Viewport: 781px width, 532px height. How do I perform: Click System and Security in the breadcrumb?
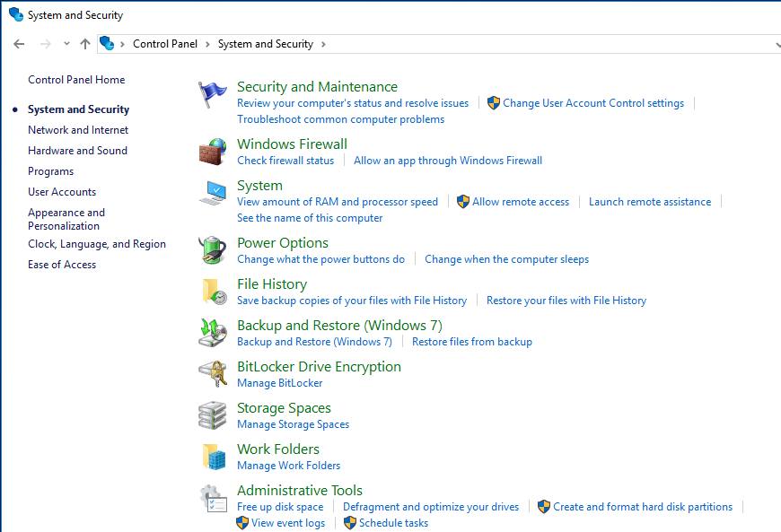[x=266, y=44]
